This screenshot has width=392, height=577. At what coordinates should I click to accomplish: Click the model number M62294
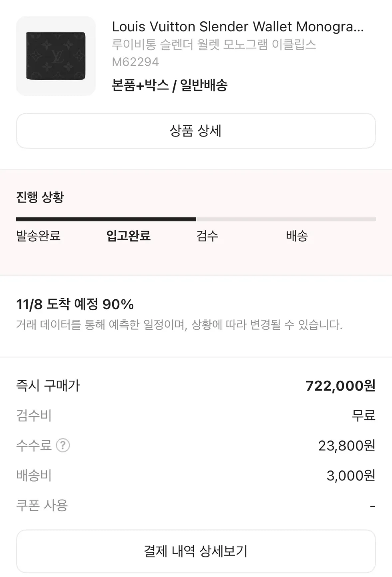135,62
